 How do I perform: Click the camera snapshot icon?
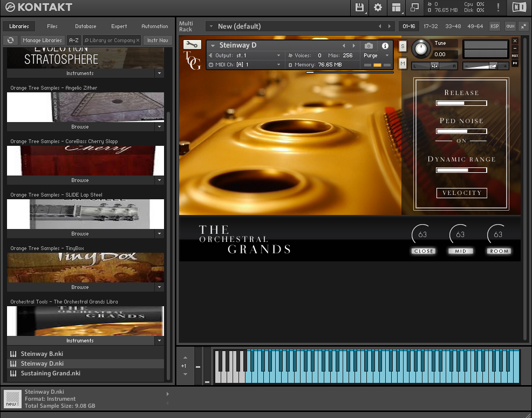369,45
